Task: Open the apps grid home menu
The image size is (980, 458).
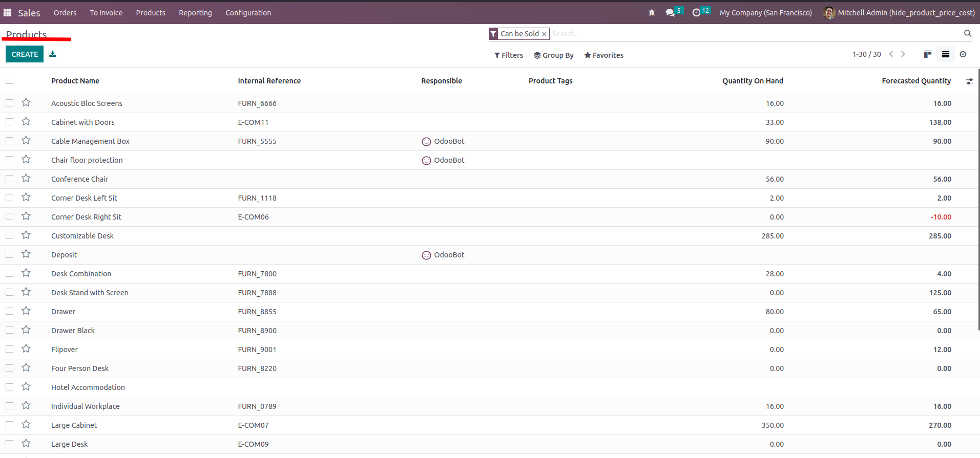Action: coord(7,12)
